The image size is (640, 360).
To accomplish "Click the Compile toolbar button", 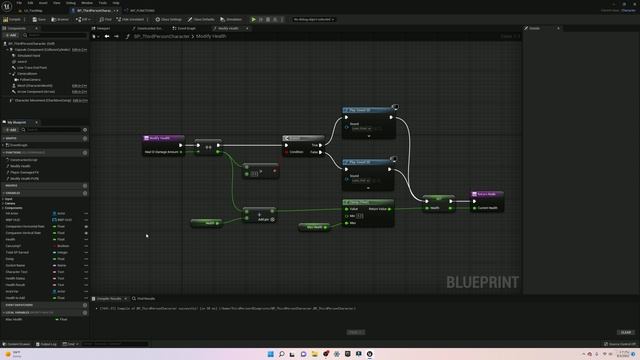I will (12, 19).
